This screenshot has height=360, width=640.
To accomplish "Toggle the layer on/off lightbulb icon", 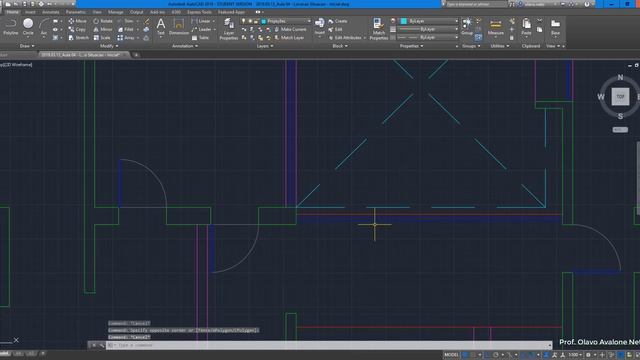I will (x=244, y=21).
